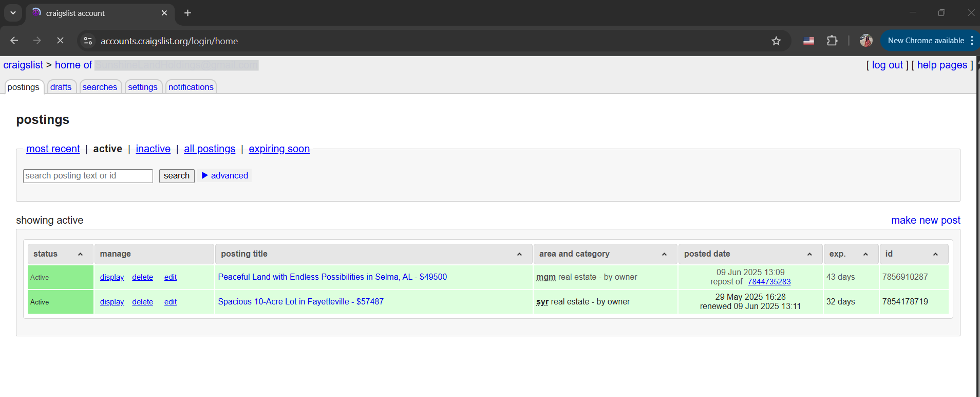Switch to the drafts tab

61,87
